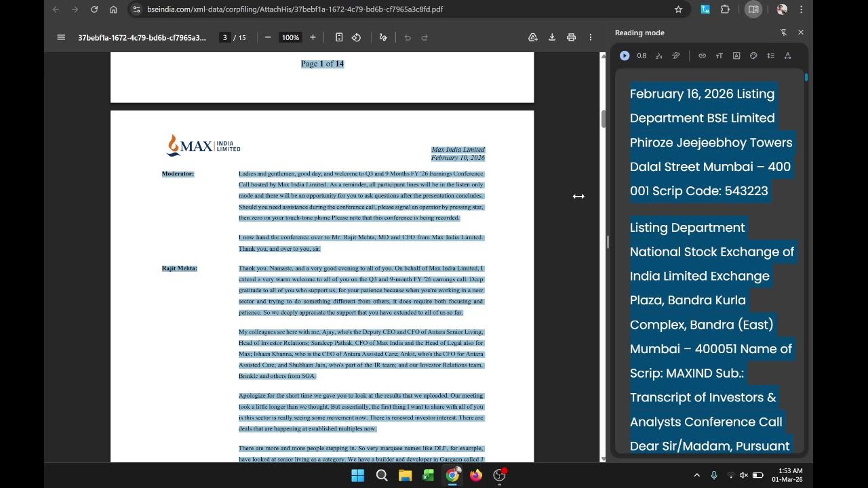Open File Explorer from the taskbar
This screenshot has width=868, height=488.
[x=405, y=475]
